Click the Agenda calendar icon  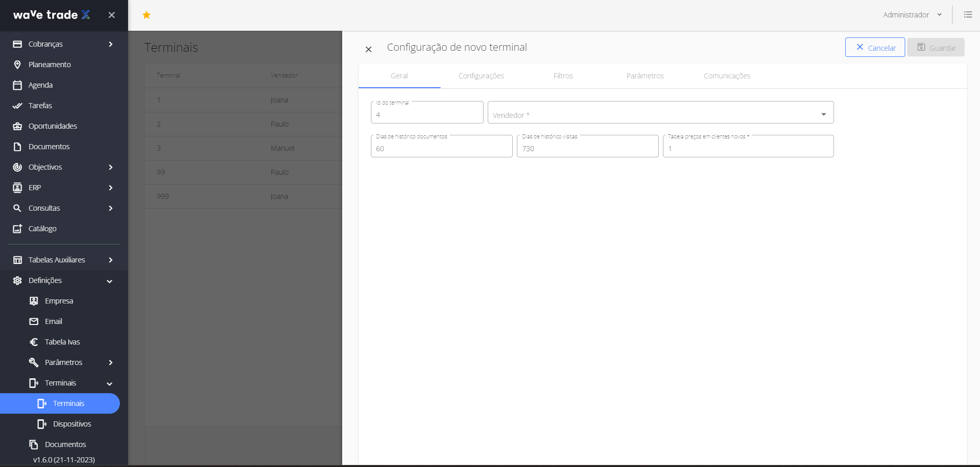pos(17,85)
